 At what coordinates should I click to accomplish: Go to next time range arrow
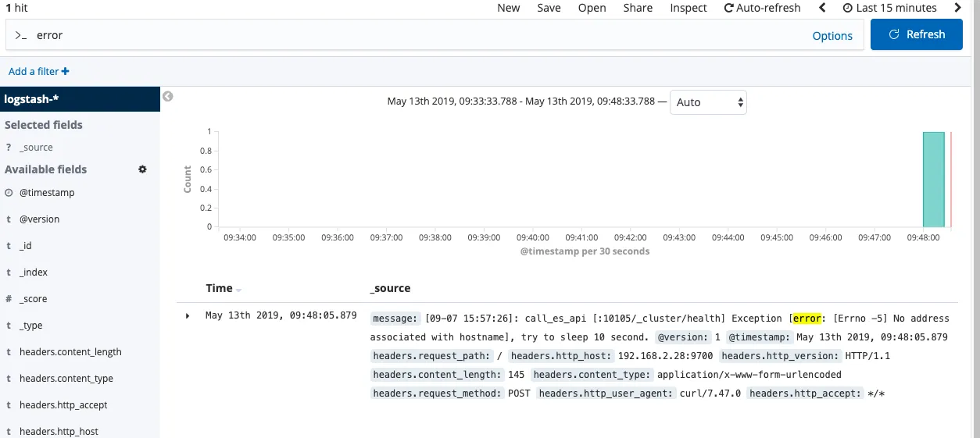coord(958,8)
